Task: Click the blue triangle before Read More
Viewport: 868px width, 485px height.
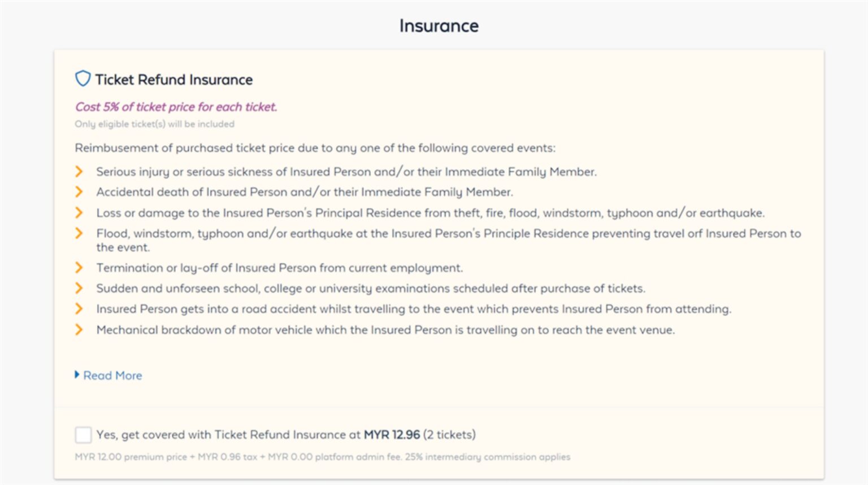Action: (77, 375)
